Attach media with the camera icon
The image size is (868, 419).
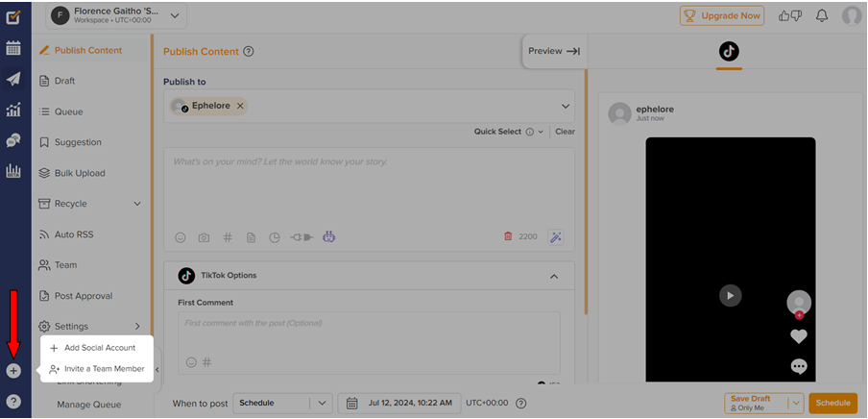[204, 237]
